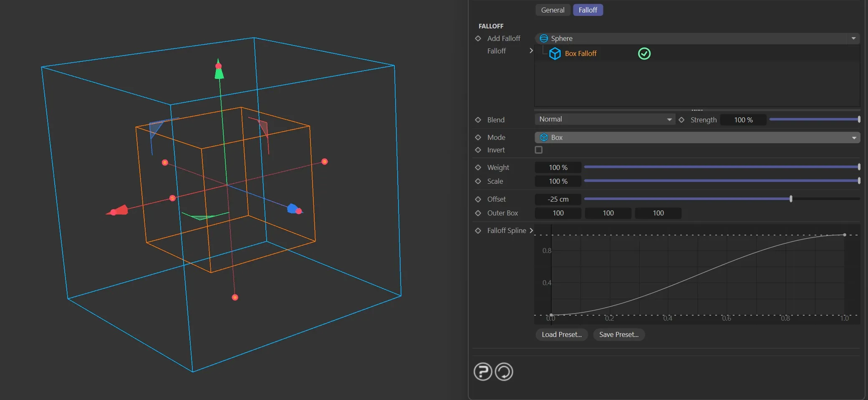Click the Load Preset button
The height and width of the screenshot is (400, 868).
tap(561, 334)
